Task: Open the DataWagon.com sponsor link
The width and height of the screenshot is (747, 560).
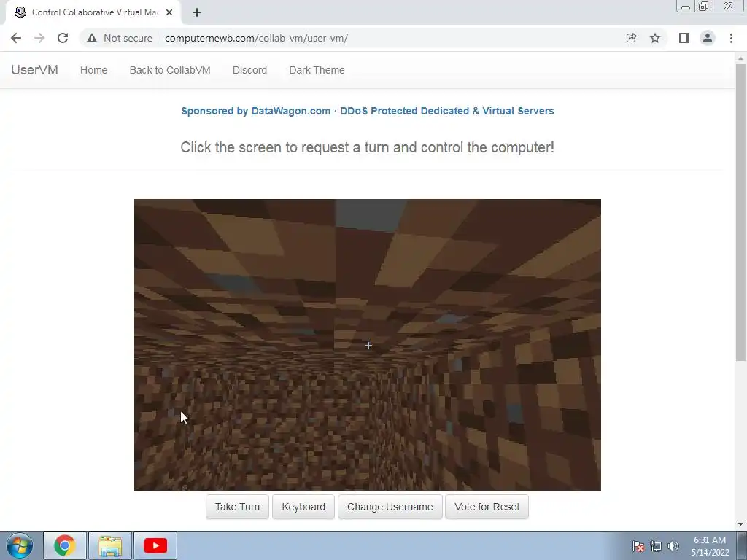Action: click(x=368, y=111)
